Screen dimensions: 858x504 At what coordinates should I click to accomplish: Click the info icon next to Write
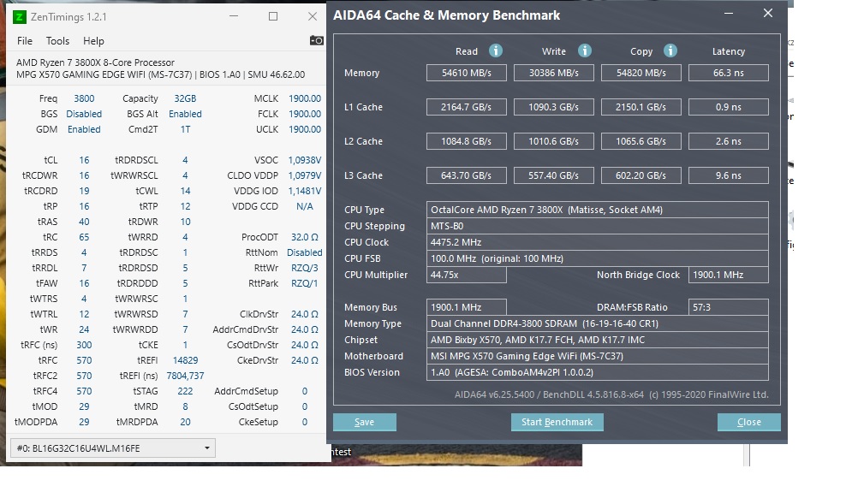(x=584, y=50)
